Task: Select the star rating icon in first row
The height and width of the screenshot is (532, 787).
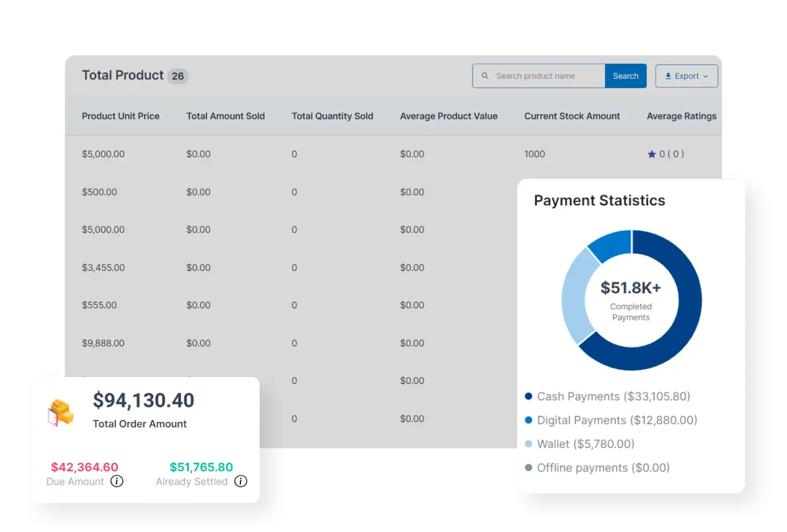Action: [651, 154]
